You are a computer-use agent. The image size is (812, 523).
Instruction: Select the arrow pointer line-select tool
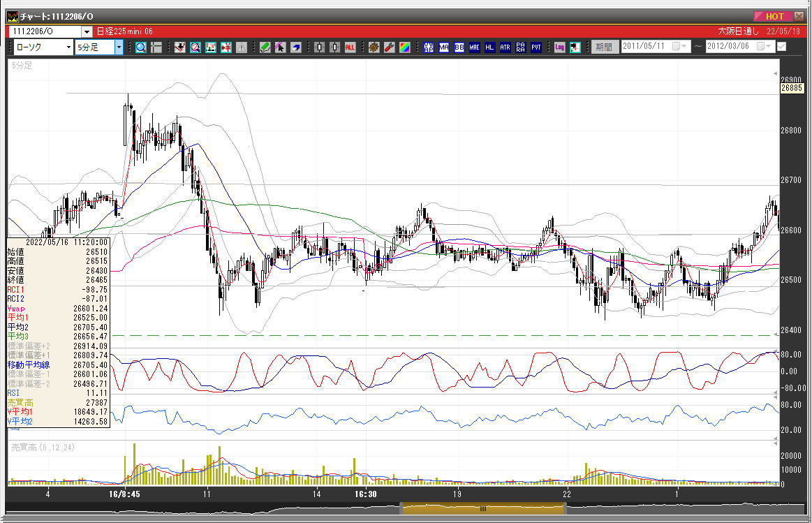[280, 47]
